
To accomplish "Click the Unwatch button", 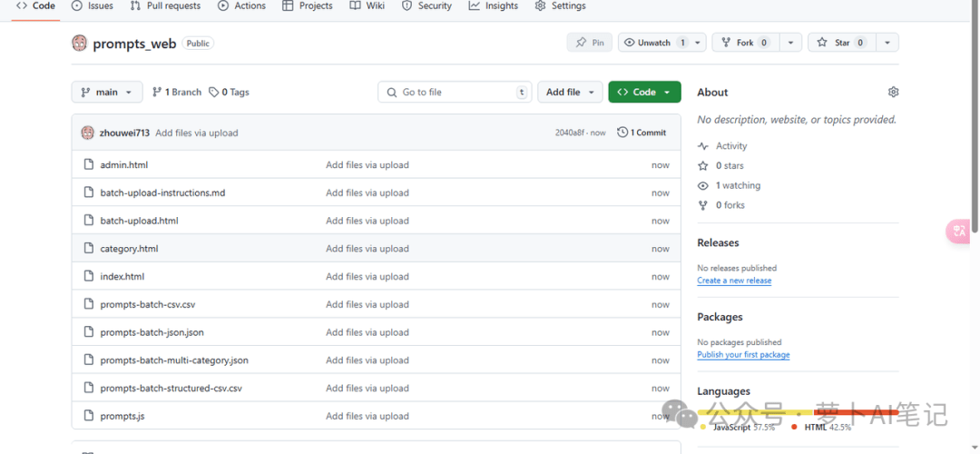I will pos(655,43).
